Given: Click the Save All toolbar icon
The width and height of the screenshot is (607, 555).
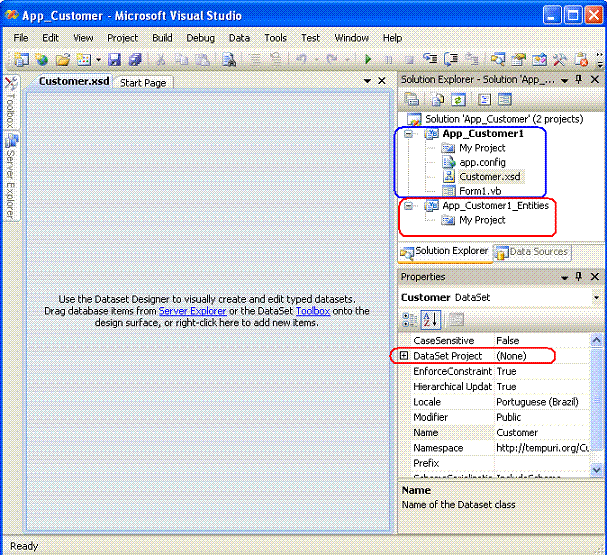Looking at the screenshot, I should (135, 60).
